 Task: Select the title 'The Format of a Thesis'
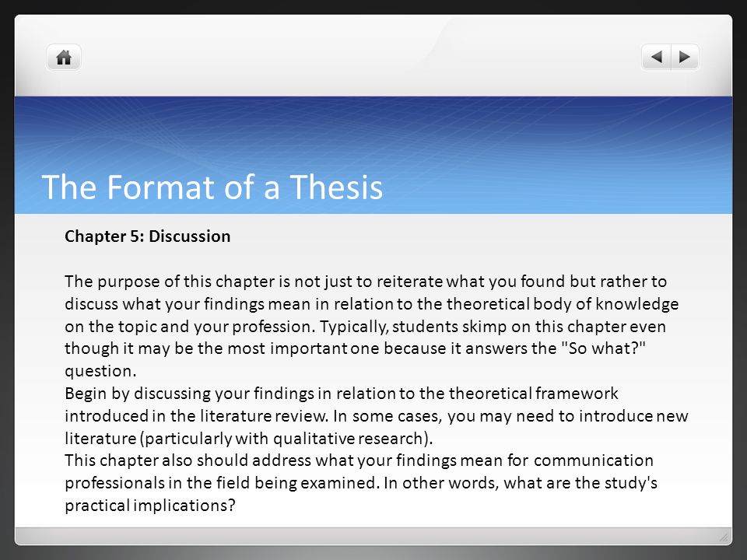(212, 187)
